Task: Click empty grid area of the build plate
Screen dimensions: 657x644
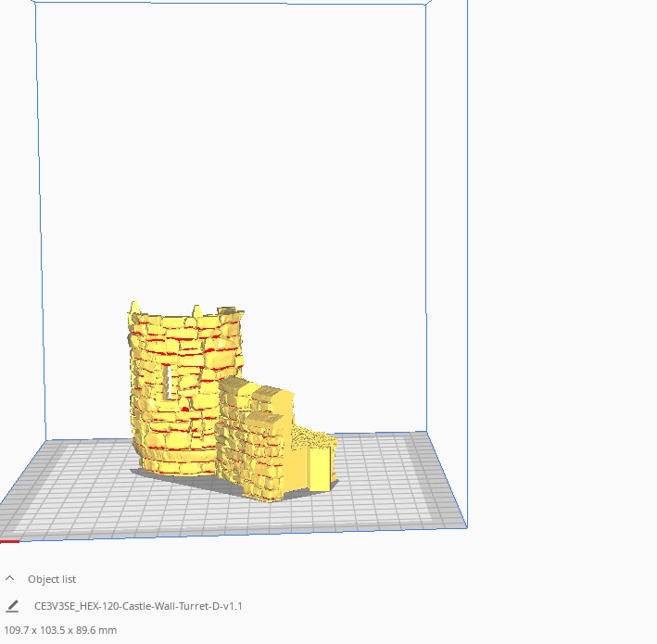Action: pos(377,482)
